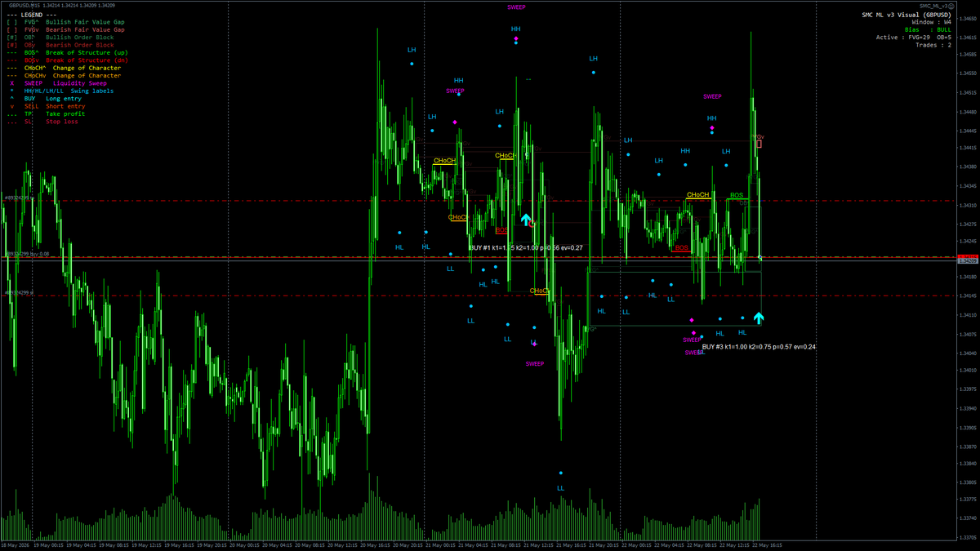Click the Break of Structure (dn) legend row
980x551 pixels.
pos(67,60)
